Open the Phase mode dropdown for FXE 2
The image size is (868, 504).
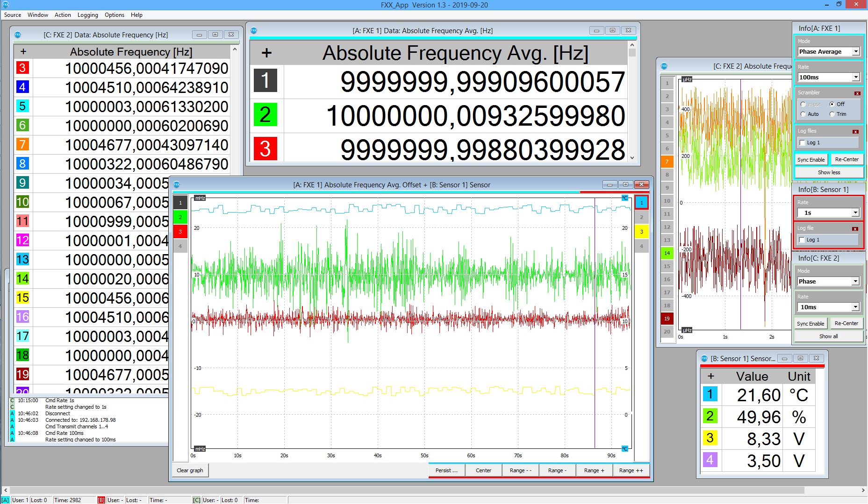tap(828, 282)
